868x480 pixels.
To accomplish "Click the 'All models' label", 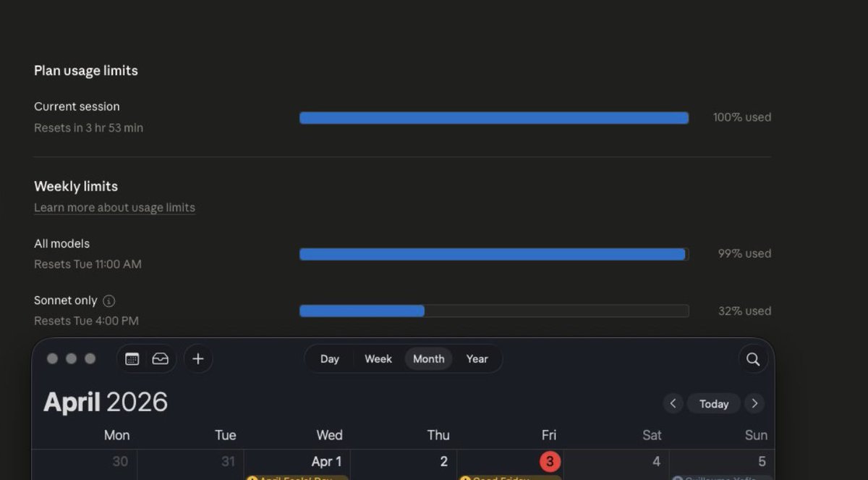I will (61, 244).
